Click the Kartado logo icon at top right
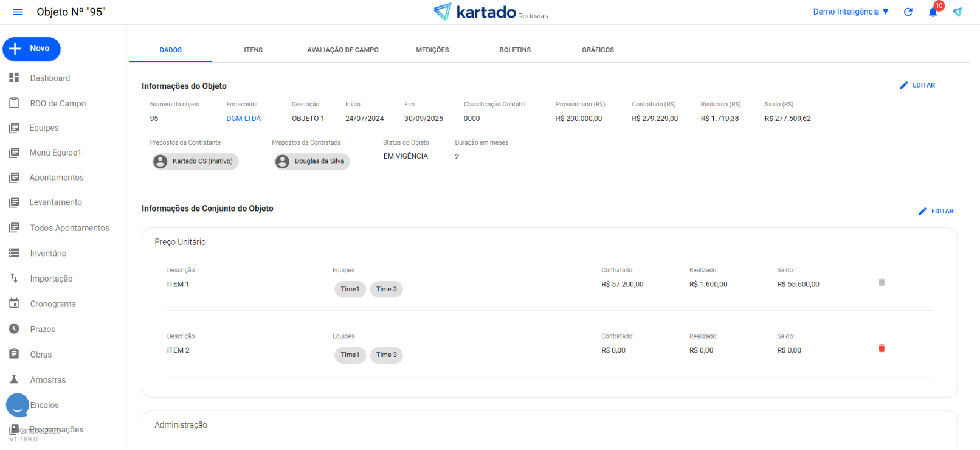 [x=958, y=12]
